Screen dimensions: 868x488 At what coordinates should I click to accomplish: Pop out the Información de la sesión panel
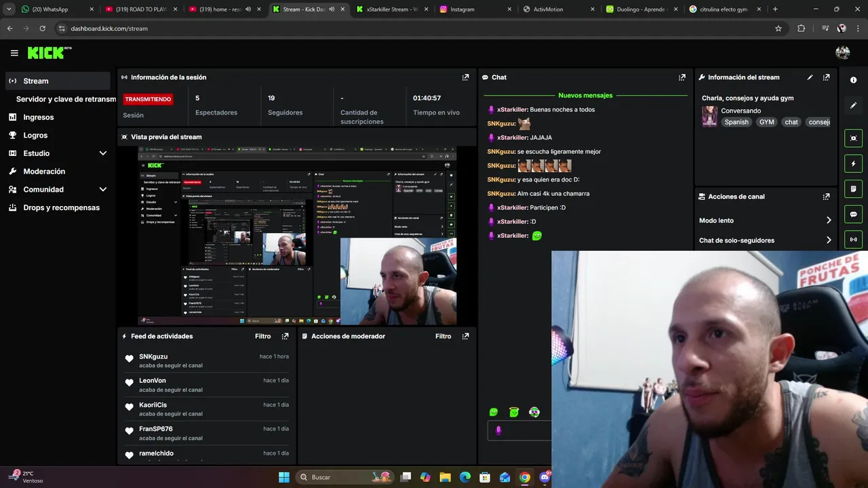point(465,77)
